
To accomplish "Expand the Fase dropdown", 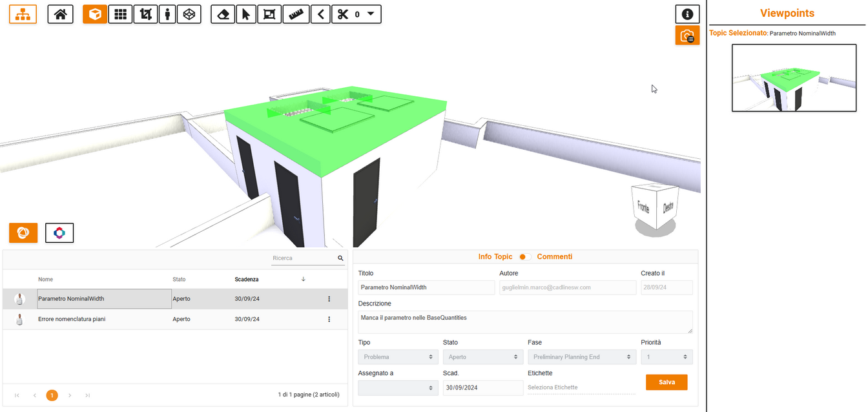I will tap(583, 357).
